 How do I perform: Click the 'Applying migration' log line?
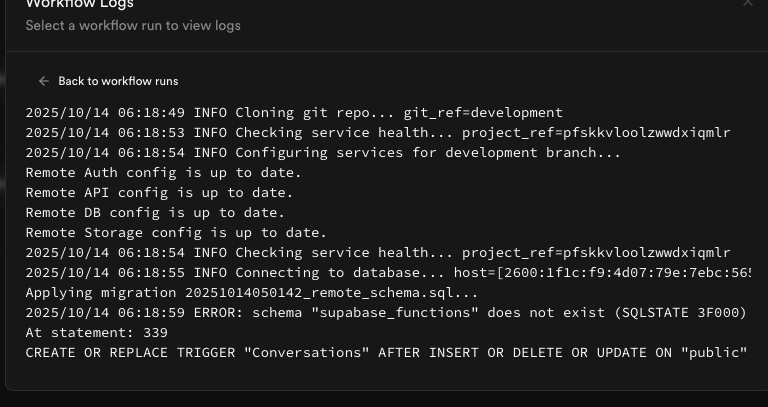pyautogui.click(x=252, y=293)
